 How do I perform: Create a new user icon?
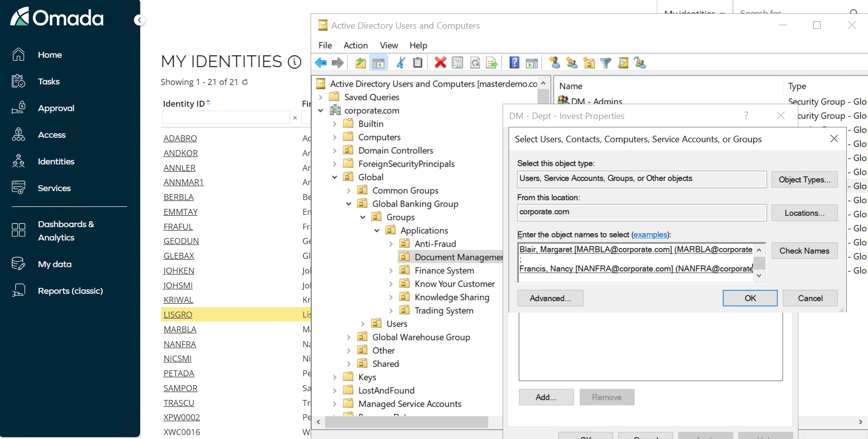tap(554, 63)
